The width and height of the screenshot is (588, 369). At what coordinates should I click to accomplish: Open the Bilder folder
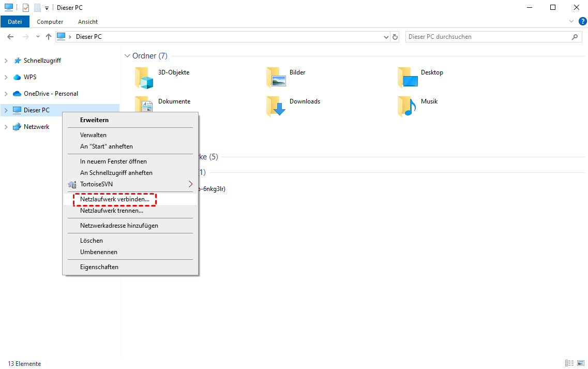[x=286, y=78]
